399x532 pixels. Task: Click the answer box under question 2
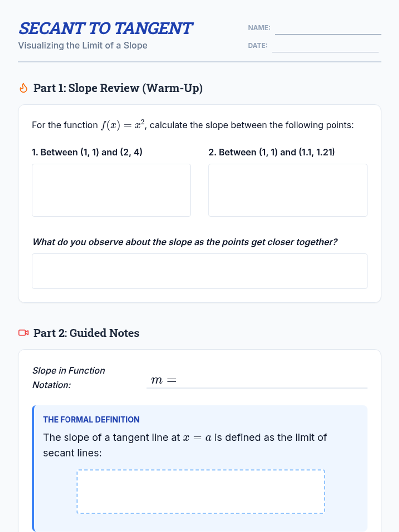(288, 190)
